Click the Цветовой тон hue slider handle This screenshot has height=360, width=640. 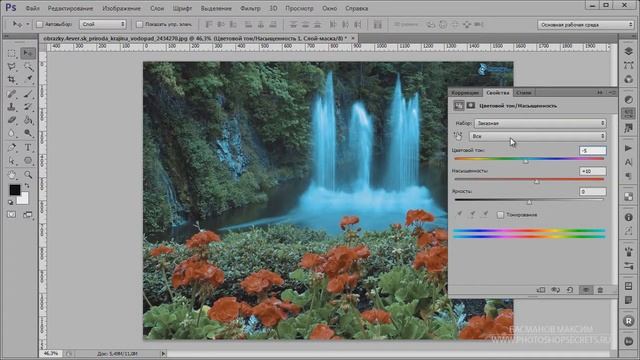click(526, 161)
